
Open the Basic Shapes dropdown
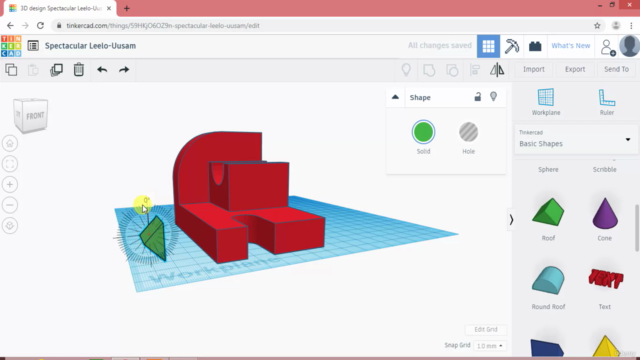pyautogui.click(x=576, y=139)
